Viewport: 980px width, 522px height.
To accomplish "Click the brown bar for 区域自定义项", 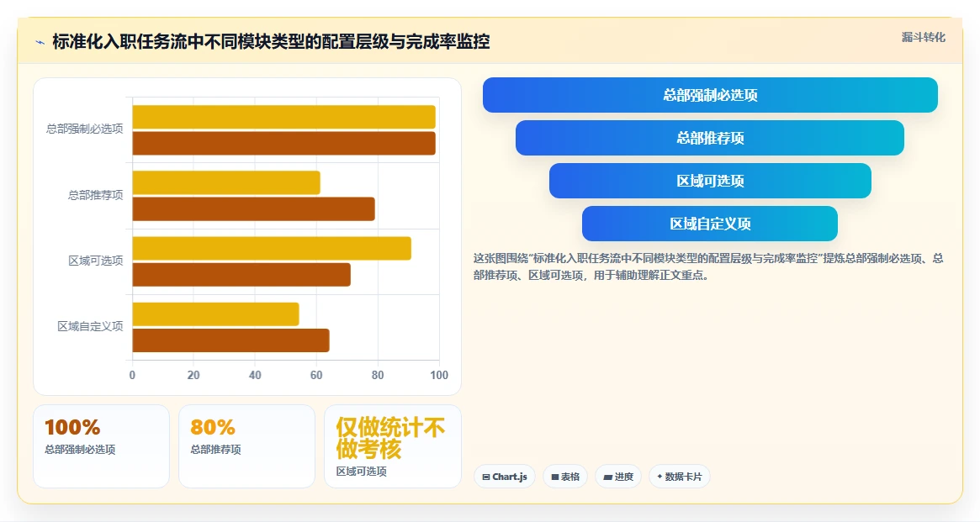I will [230, 340].
